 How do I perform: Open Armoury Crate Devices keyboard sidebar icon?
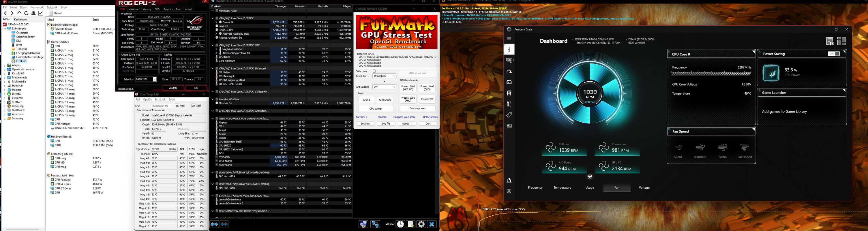coord(509,60)
